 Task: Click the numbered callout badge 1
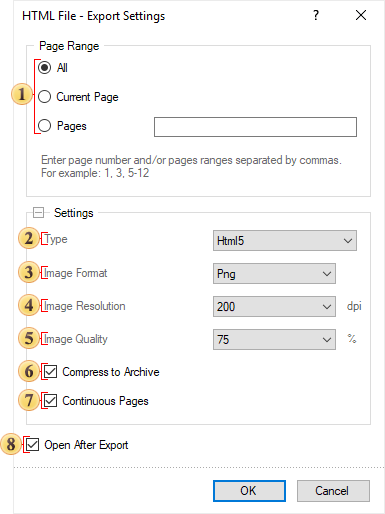22,94
